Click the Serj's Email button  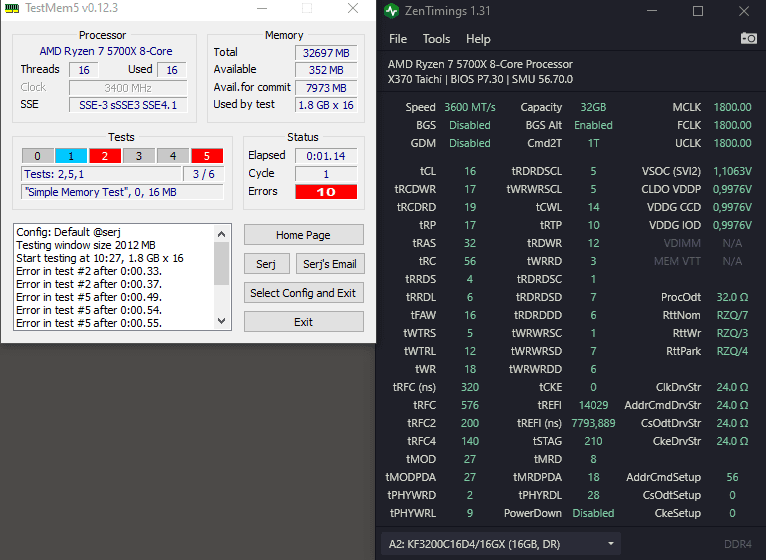coord(330,264)
